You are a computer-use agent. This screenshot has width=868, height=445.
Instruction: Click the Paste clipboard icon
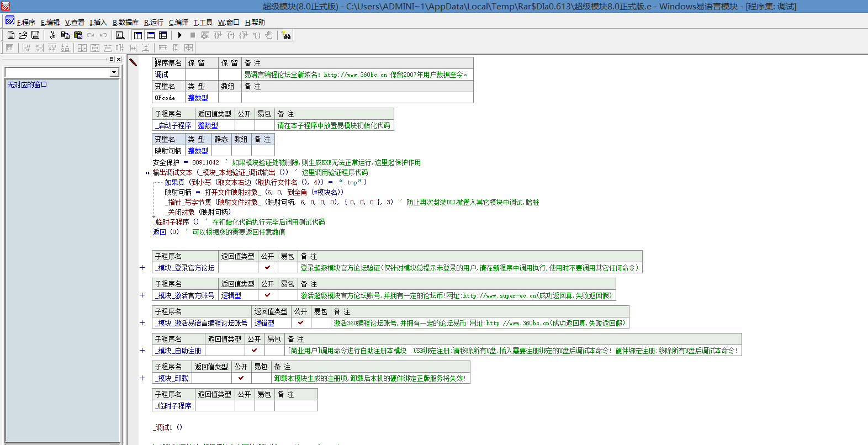tap(78, 35)
